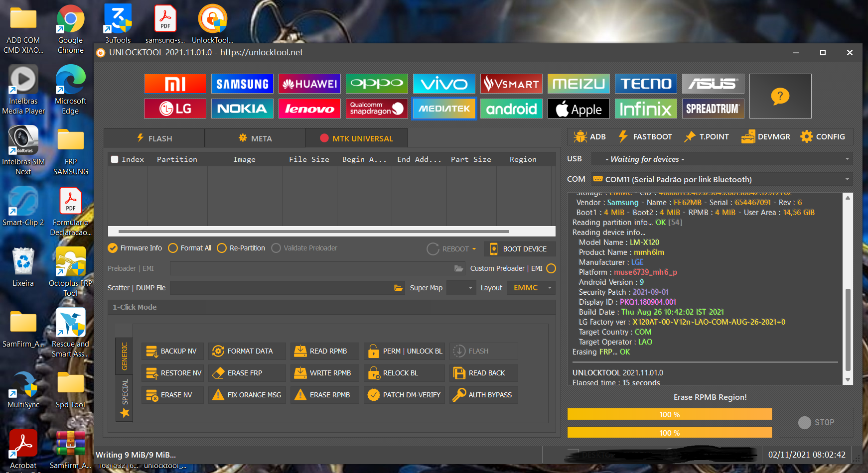Enable Custom Preloader EMI toggle
Image resolution: width=868 pixels, height=473 pixels.
point(551,268)
